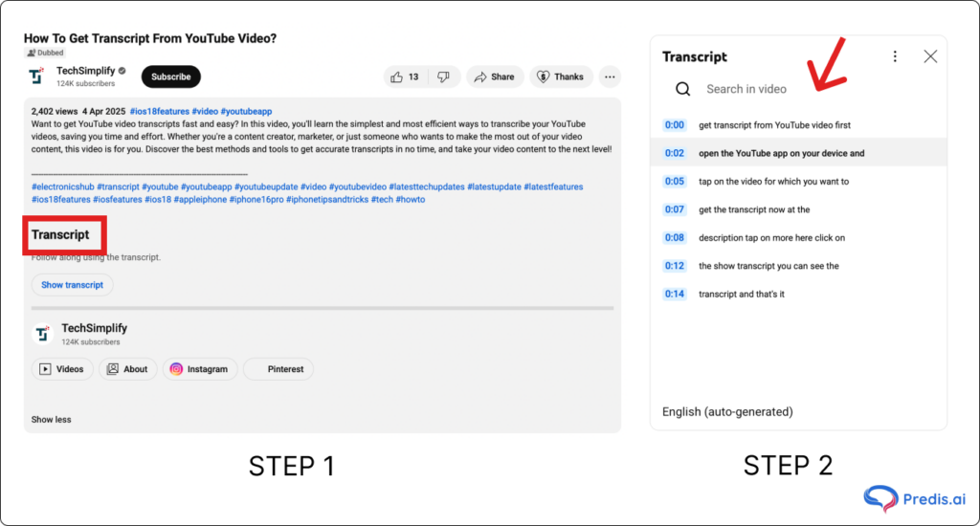Click the thumbs up like icon
Viewport: 980px width, 526px height.
pyautogui.click(x=397, y=77)
